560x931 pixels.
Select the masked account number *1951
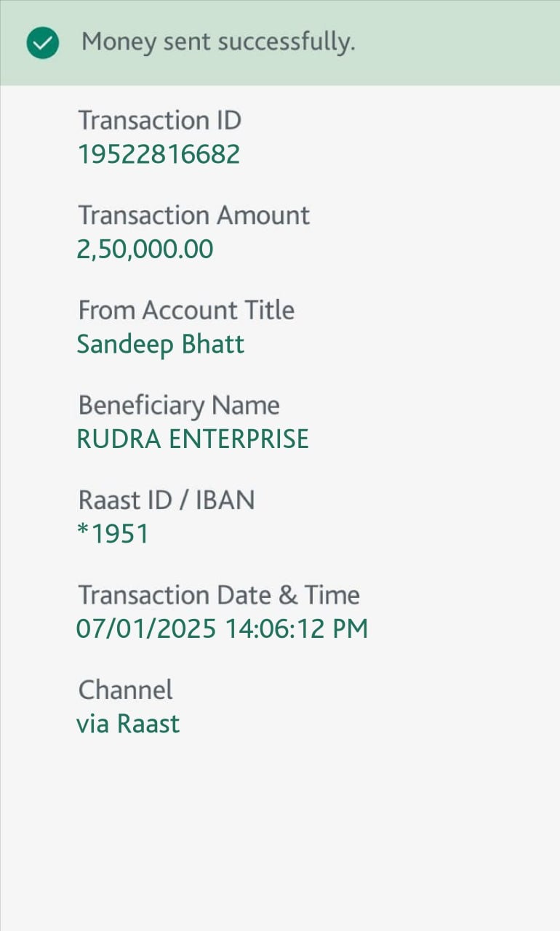click(x=113, y=534)
